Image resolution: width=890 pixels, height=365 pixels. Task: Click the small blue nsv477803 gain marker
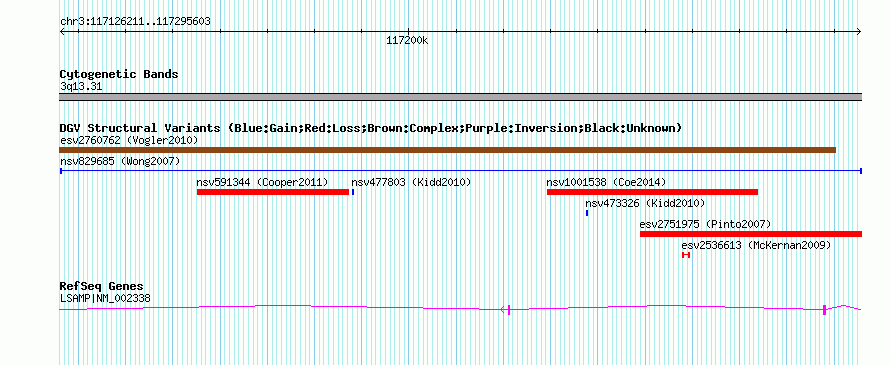pos(353,192)
